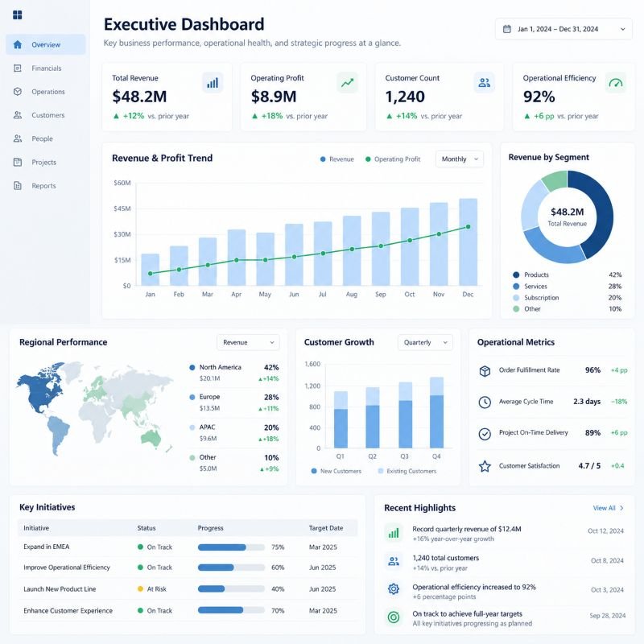Click the Operational Efficiency gauge icon
Viewport: 644px width, 644px height.
(616, 83)
